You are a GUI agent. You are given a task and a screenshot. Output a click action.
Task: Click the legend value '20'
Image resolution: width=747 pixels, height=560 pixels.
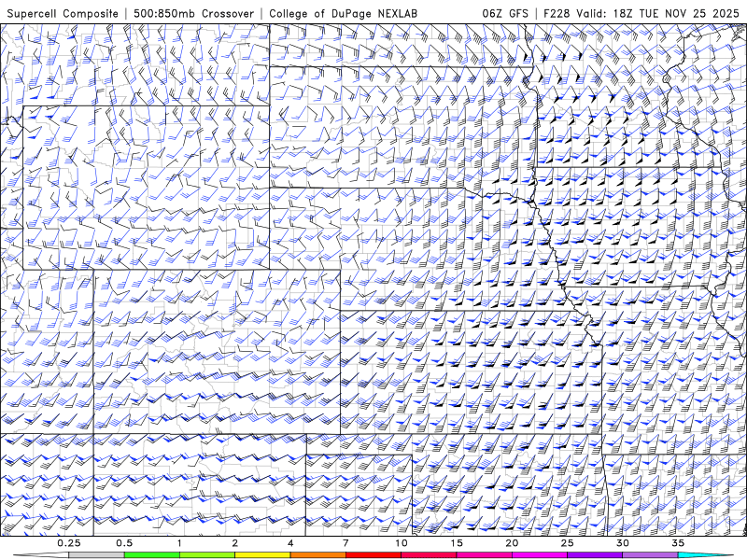(512, 543)
